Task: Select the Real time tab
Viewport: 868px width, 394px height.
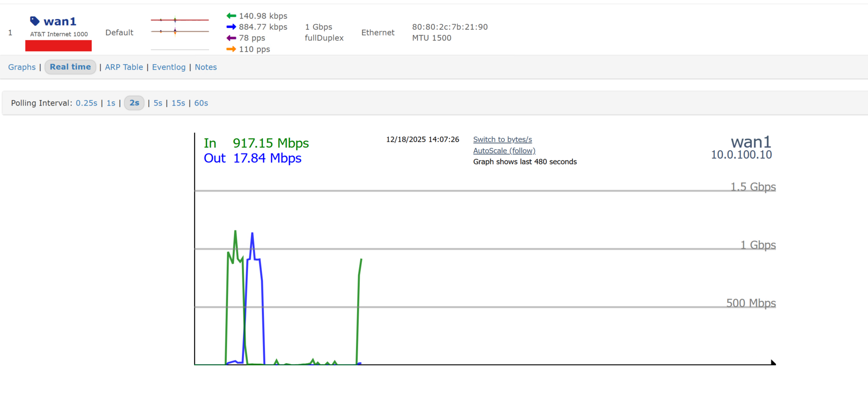Action: click(x=70, y=67)
